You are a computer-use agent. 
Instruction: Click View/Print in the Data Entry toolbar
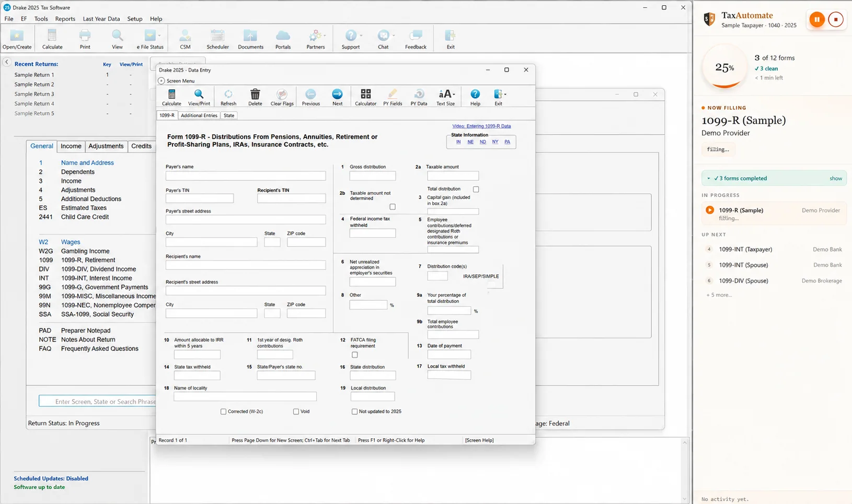(x=199, y=97)
